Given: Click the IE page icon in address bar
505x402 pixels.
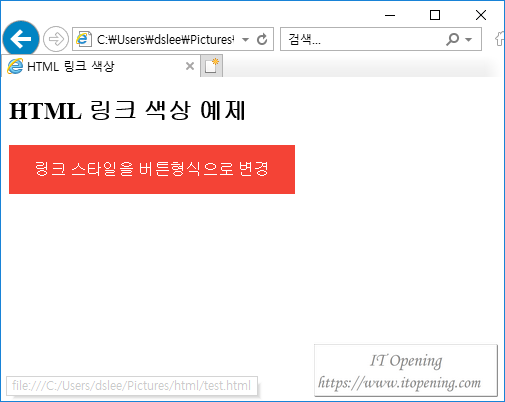Looking at the screenshot, I should (x=83, y=39).
